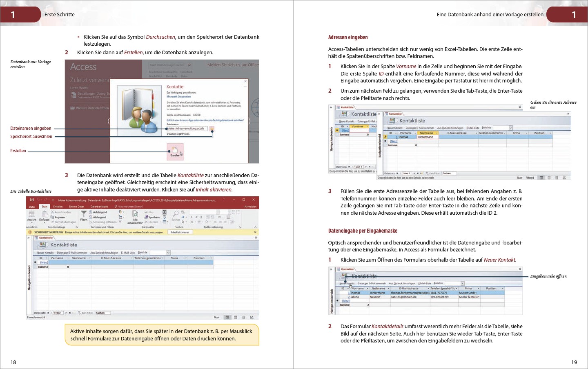
Task: Click Speichern in the Datensätze group
Action: 152,217
